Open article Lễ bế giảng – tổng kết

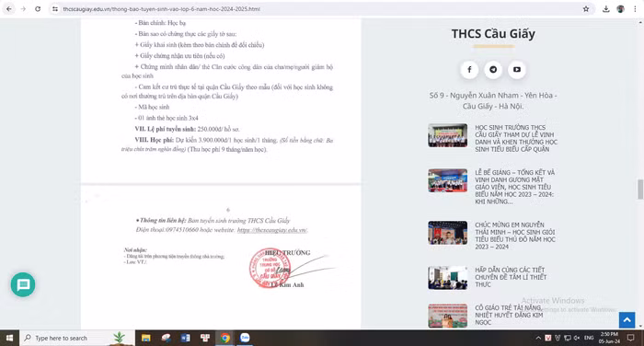pyautogui.click(x=514, y=187)
